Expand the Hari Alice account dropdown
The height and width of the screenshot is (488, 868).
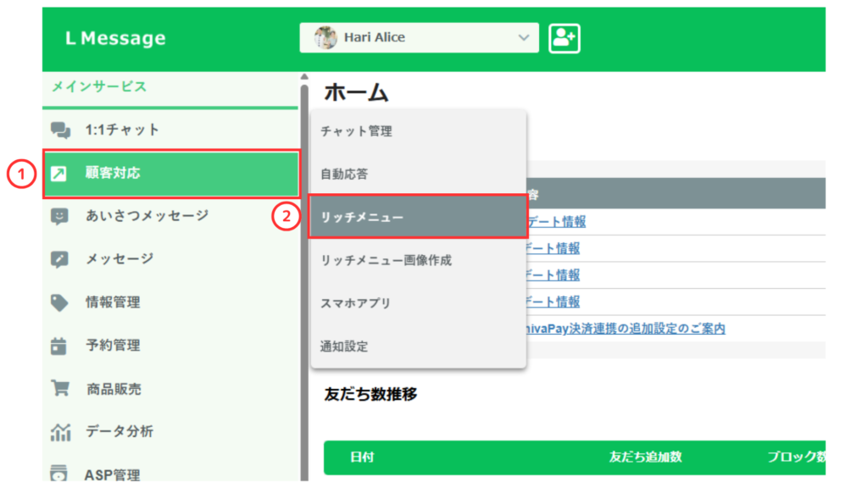(x=523, y=38)
